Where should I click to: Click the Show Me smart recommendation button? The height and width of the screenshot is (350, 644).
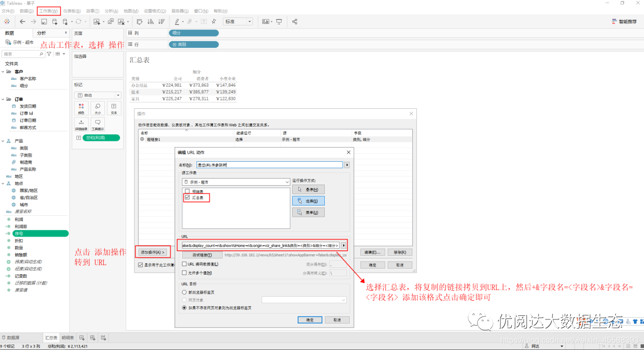point(624,21)
